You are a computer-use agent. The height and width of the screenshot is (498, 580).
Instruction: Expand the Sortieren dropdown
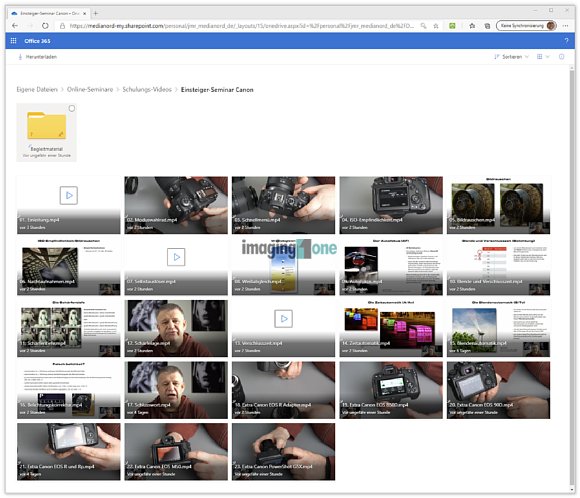pos(512,57)
